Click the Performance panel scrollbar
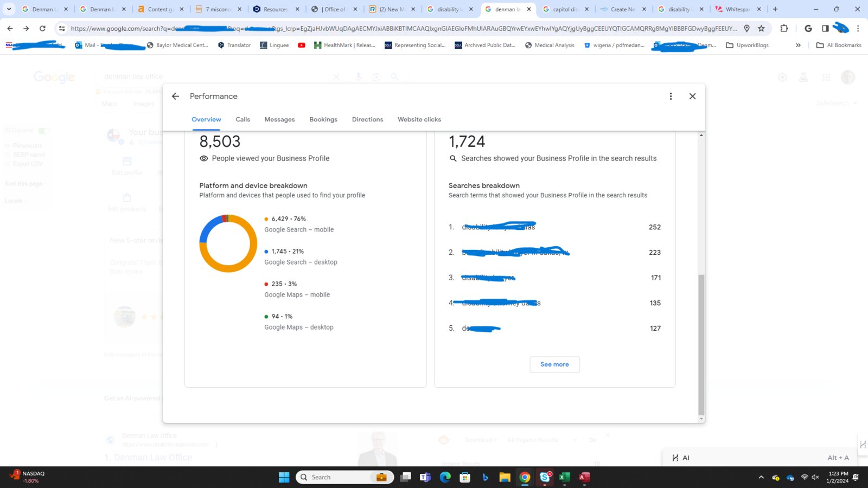The width and height of the screenshot is (868, 488). click(701, 344)
